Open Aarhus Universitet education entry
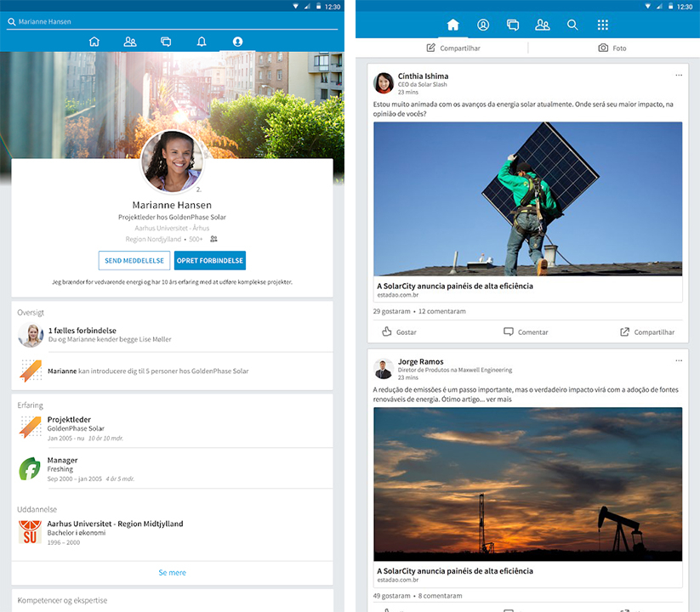Screen dimensions: 700x612 pos(172,533)
